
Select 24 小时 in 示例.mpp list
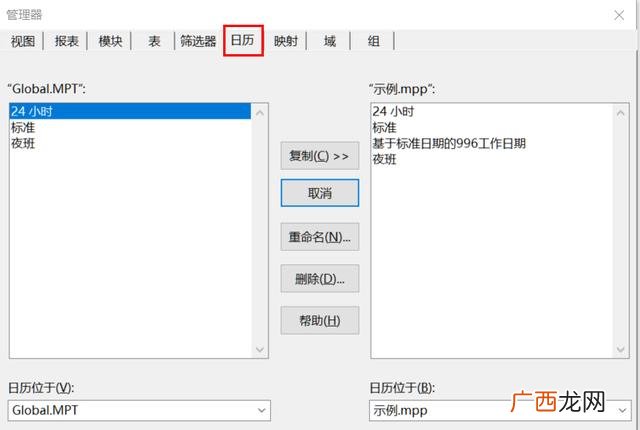tap(492, 111)
